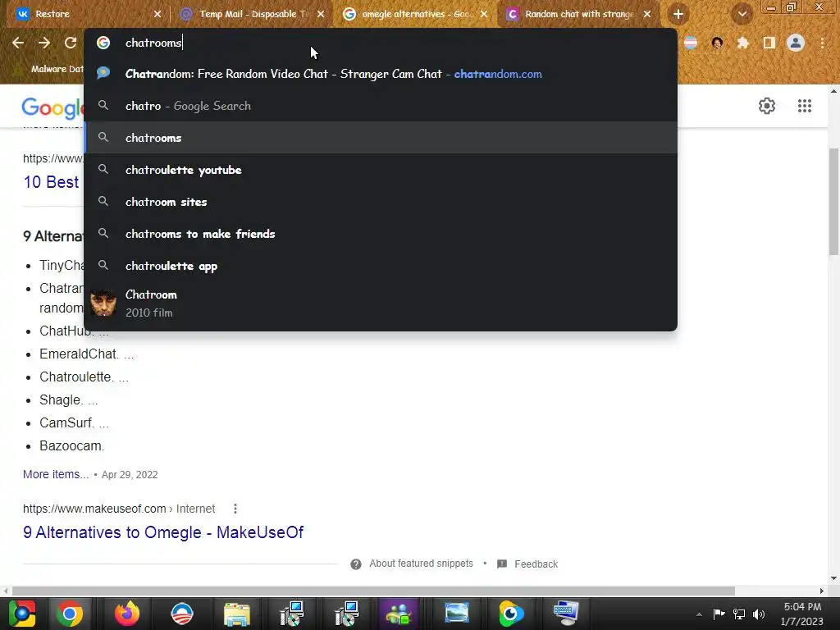Open the network tray icon

[739, 614]
